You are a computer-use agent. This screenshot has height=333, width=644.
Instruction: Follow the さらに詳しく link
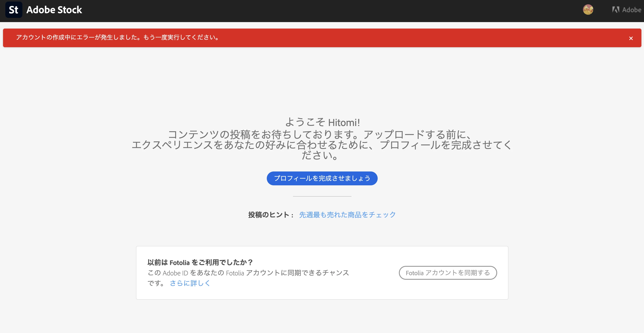190,283
